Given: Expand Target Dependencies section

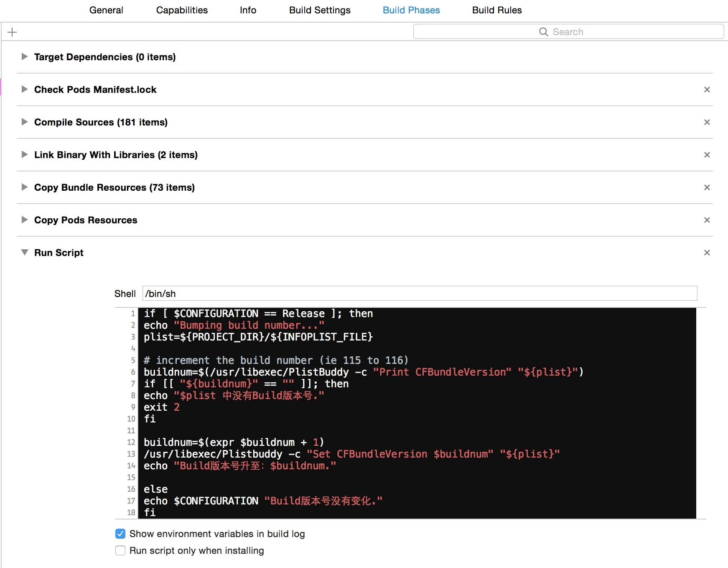Looking at the screenshot, I should 25,56.
